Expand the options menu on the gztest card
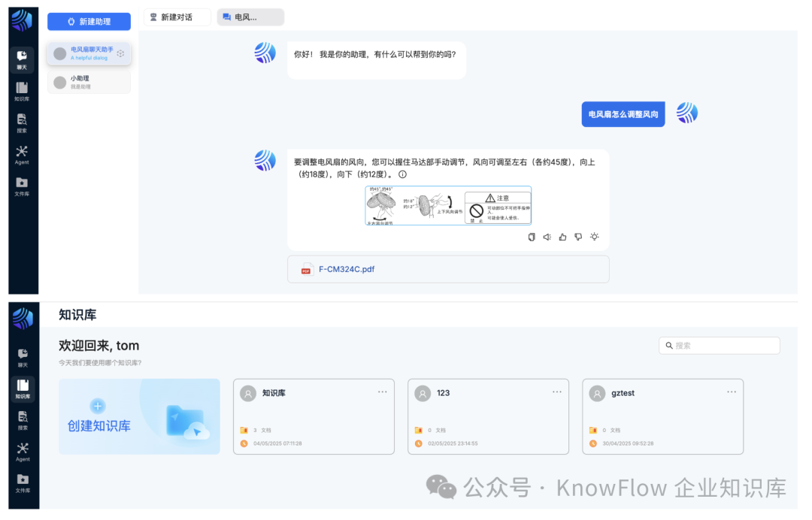This screenshot has height=520, width=812. [731, 392]
